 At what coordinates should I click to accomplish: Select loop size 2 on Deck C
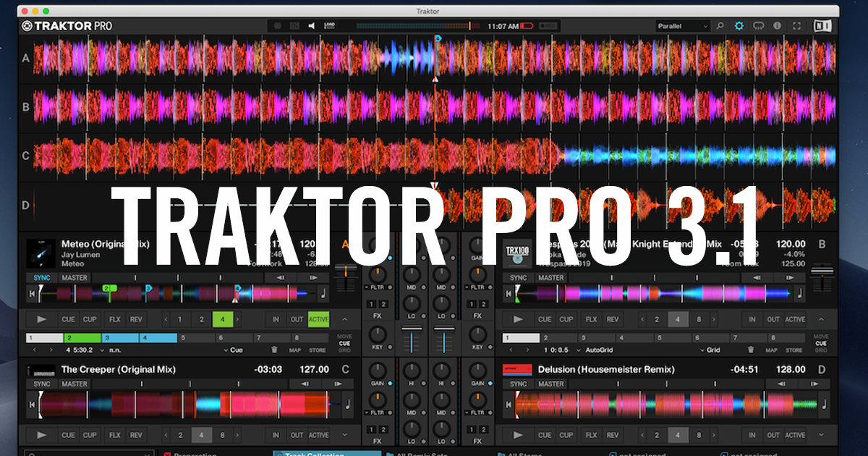coord(180,435)
